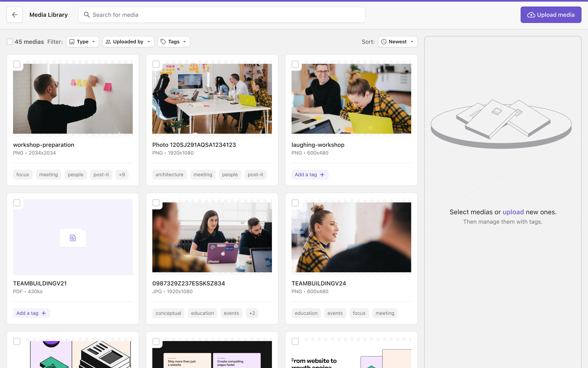Click the image icon in Type filter

(x=72, y=42)
